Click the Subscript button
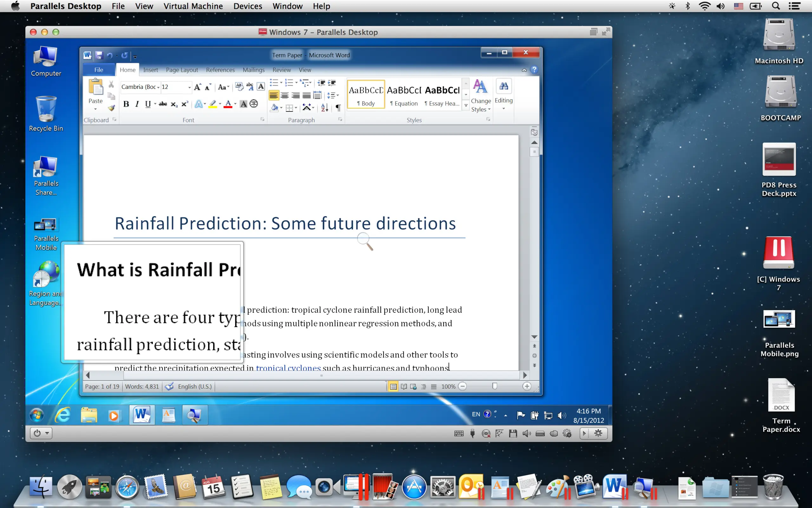 174,104
